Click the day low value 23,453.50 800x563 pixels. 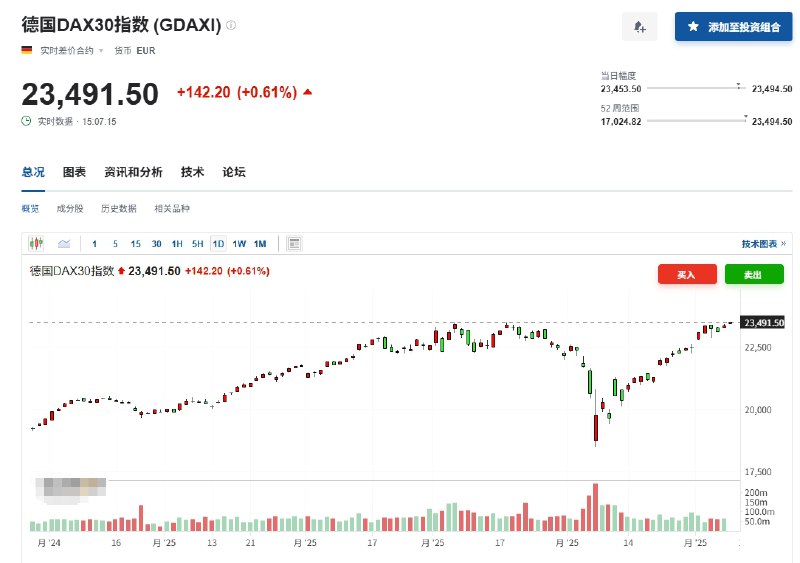pyautogui.click(x=620, y=89)
